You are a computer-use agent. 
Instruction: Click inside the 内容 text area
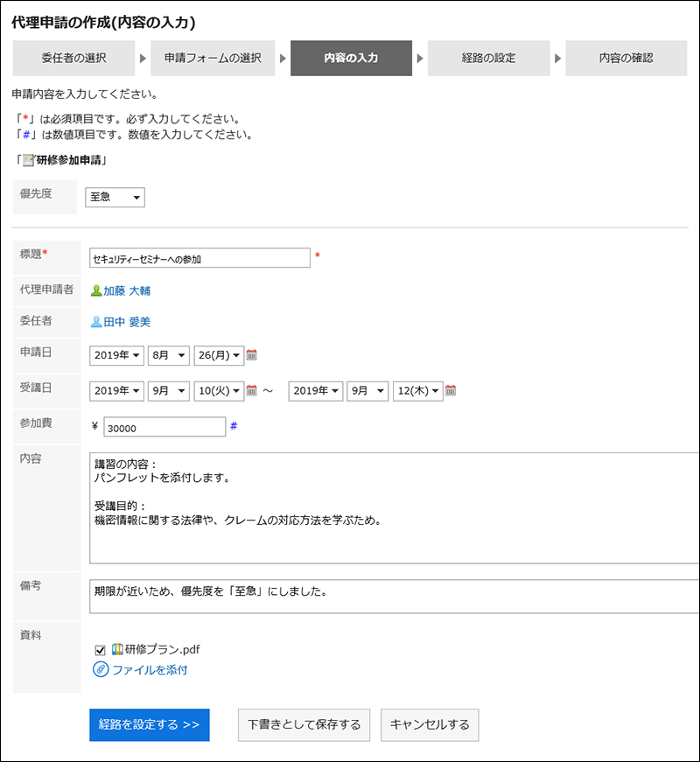pyautogui.click(x=395, y=507)
